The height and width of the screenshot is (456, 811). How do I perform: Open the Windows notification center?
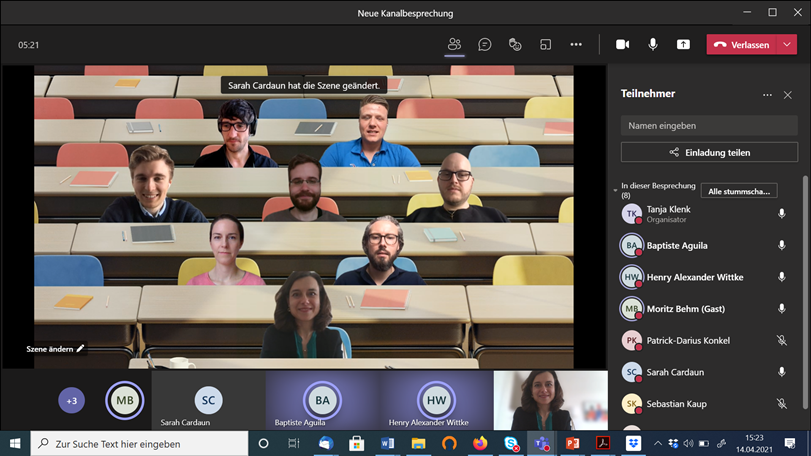pos(790,444)
